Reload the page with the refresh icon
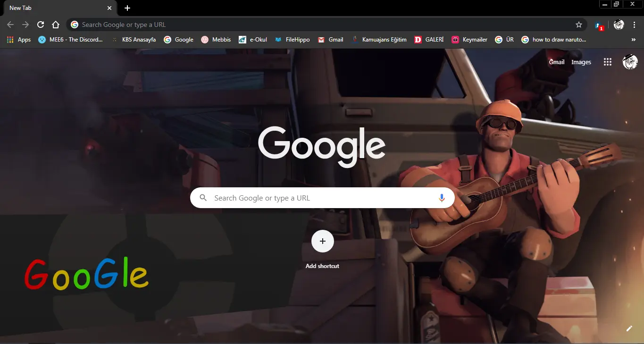This screenshot has width=644, height=344. 41,25
